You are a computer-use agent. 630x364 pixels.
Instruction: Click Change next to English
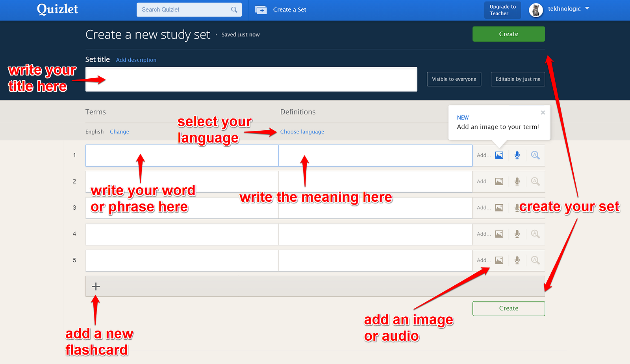click(x=119, y=132)
